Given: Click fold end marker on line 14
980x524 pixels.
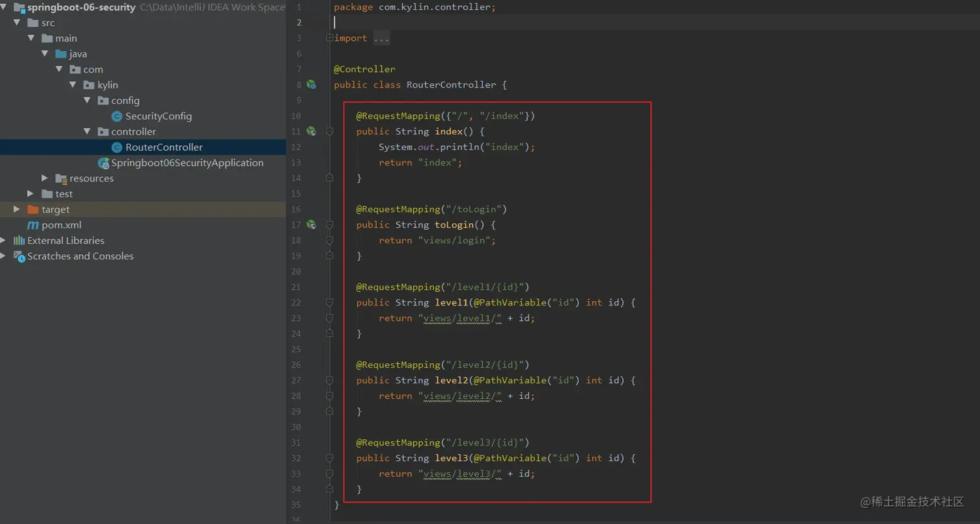Looking at the screenshot, I should 329,178.
